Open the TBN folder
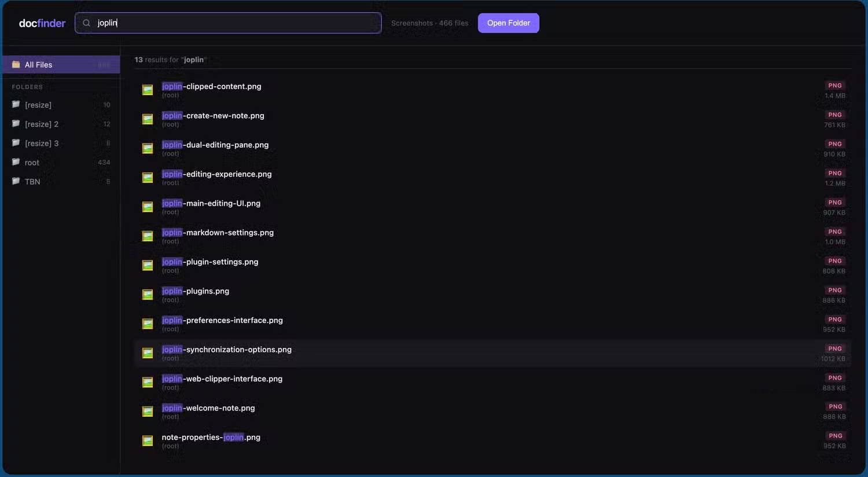868x477 pixels. click(x=61, y=181)
